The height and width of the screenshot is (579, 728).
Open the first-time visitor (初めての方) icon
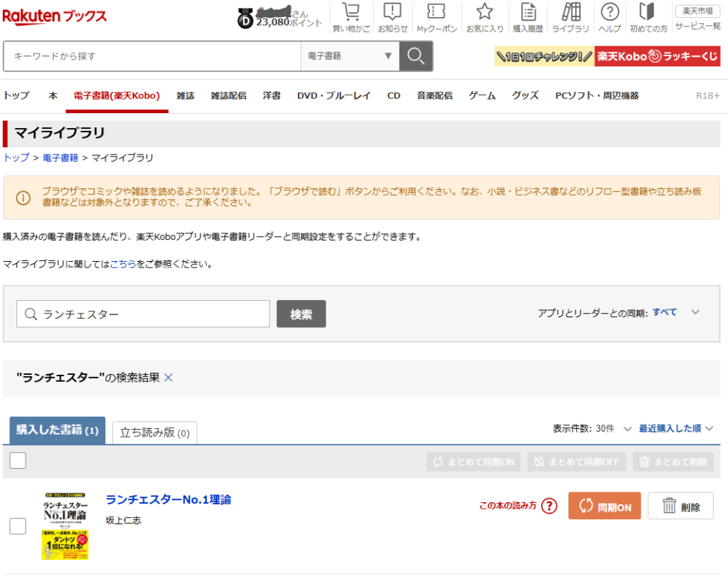coord(648,18)
